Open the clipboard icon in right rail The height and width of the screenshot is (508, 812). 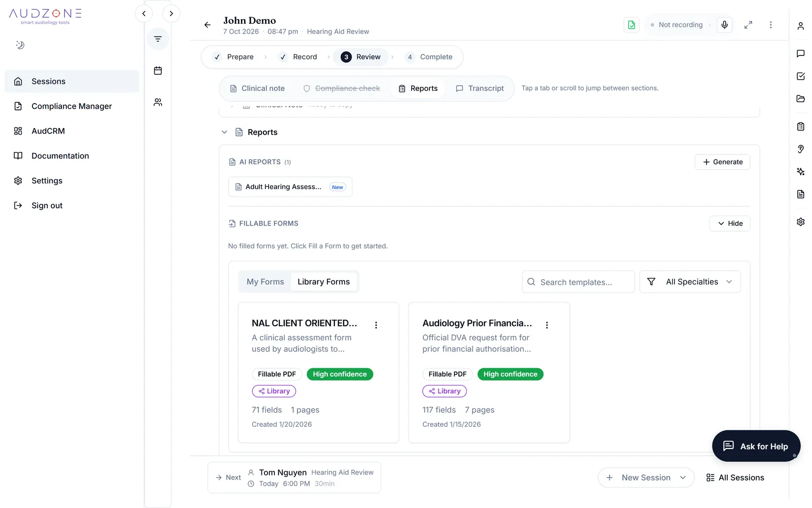800,126
